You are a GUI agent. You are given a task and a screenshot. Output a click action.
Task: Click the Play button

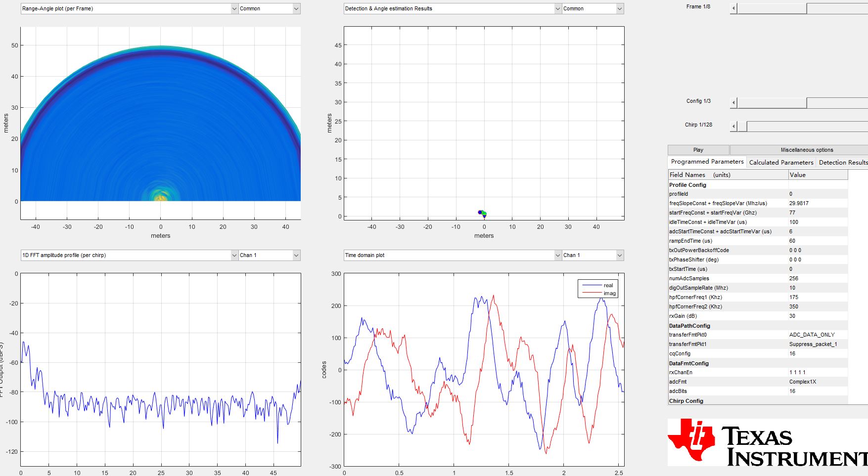pyautogui.click(x=698, y=150)
